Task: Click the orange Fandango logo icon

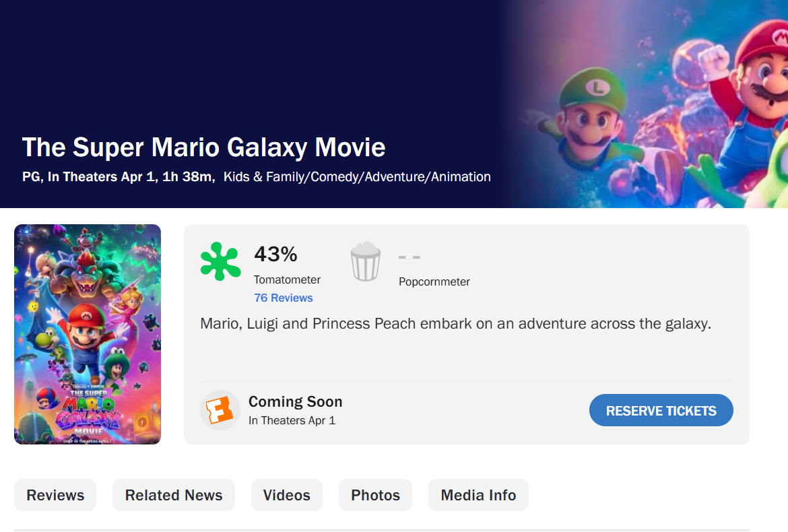Action: click(220, 410)
